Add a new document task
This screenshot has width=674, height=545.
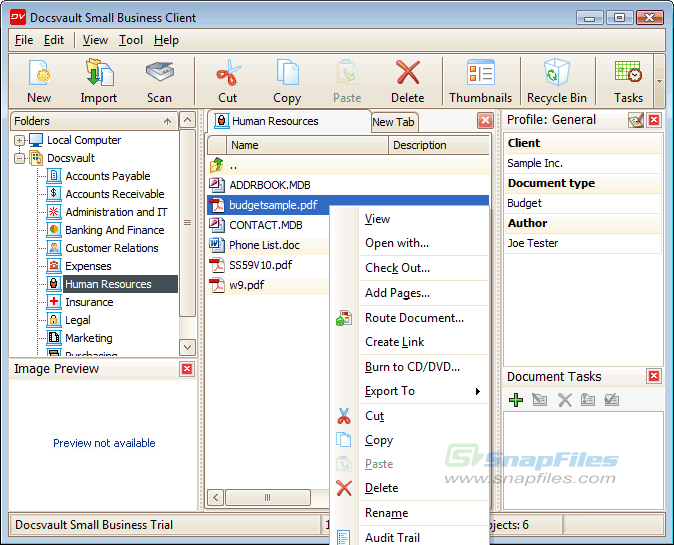point(515,400)
